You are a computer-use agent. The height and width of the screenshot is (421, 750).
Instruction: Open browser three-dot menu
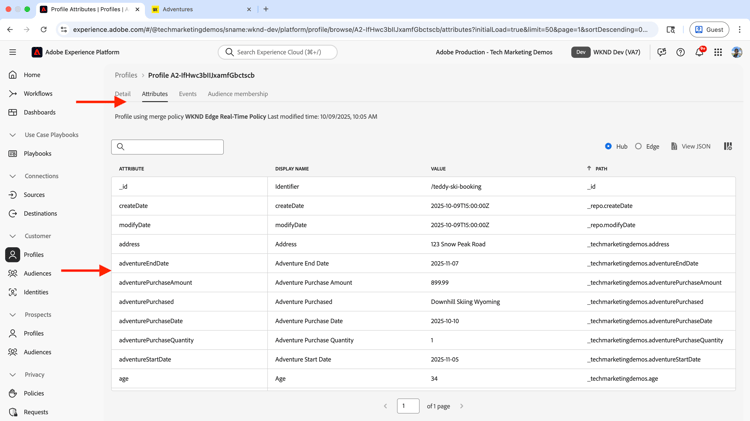coord(739,30)
